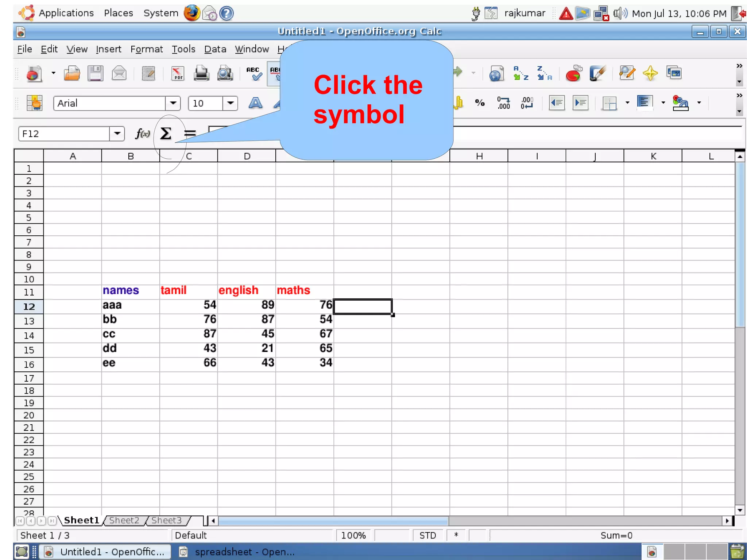Click the Sum sigma symbol
Viewport: 747px width, 560px height.
coord(166,134)
